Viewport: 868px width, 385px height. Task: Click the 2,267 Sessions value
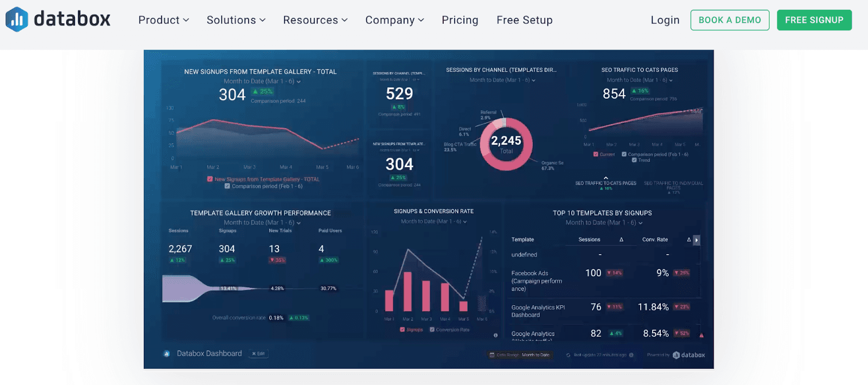[180, 249]
